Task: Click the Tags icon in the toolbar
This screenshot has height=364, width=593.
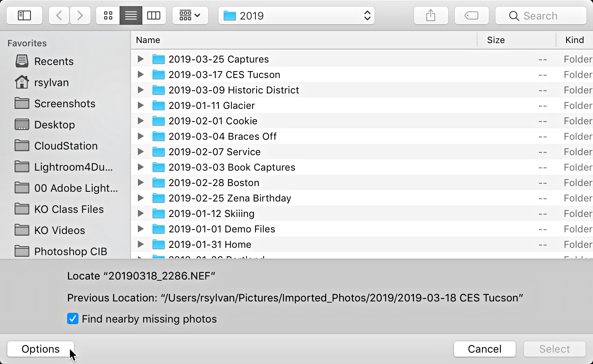Action: tap(471, 15)
